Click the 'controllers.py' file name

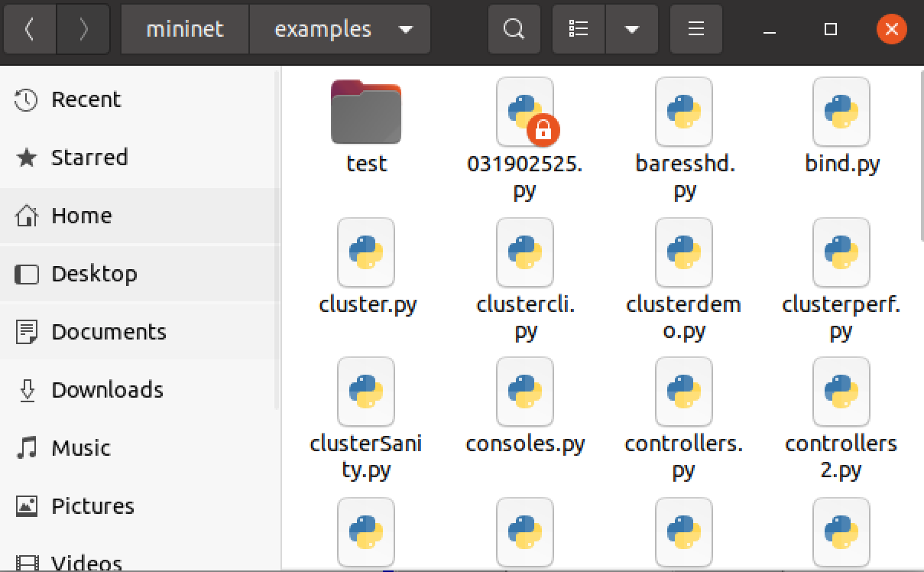coord(684,457)
